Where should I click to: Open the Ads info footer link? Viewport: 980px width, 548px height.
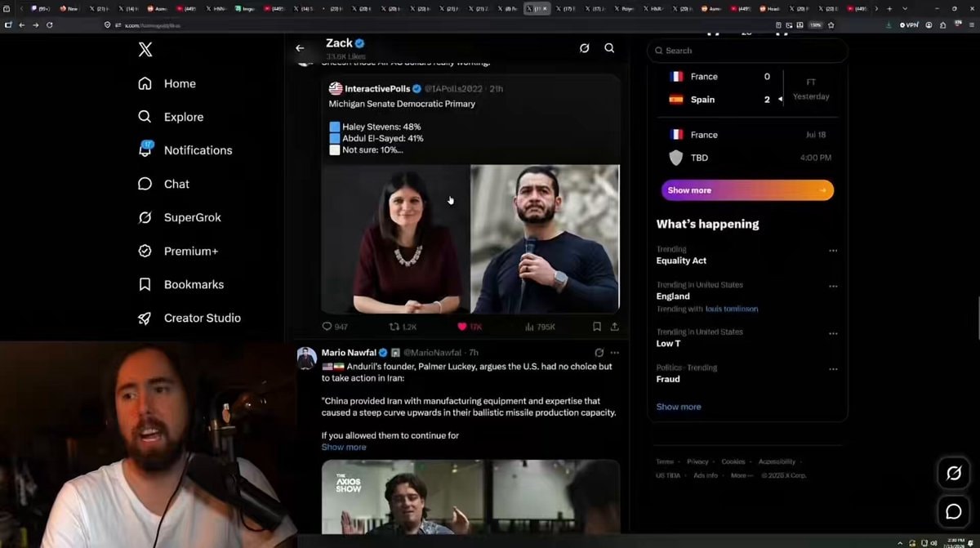pyautogui.click(x=706, y=475)
